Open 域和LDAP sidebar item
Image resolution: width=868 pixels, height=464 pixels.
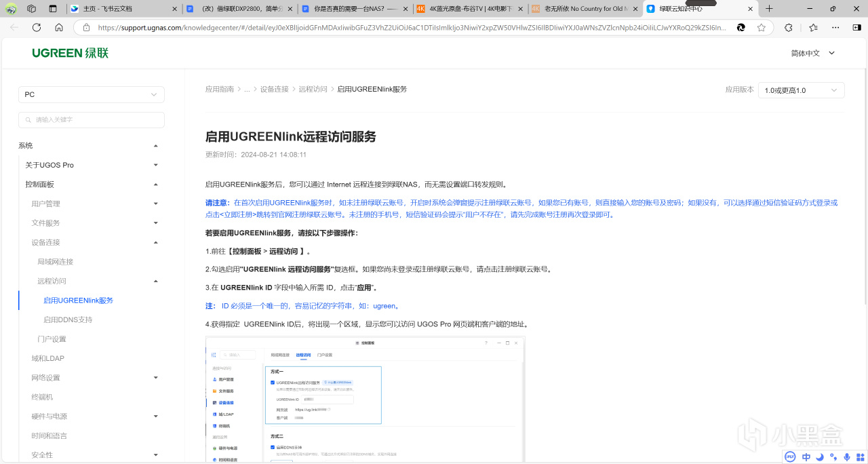pos(47,358)
